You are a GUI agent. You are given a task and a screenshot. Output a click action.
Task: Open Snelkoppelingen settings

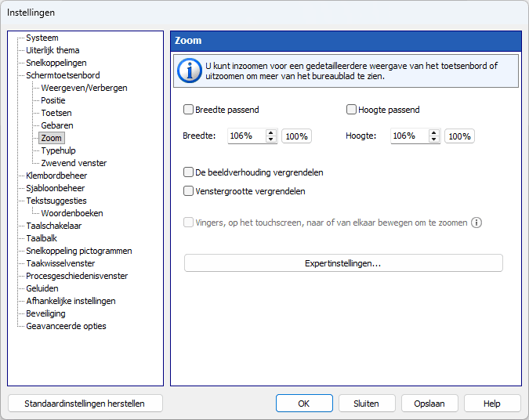[56, 63]
